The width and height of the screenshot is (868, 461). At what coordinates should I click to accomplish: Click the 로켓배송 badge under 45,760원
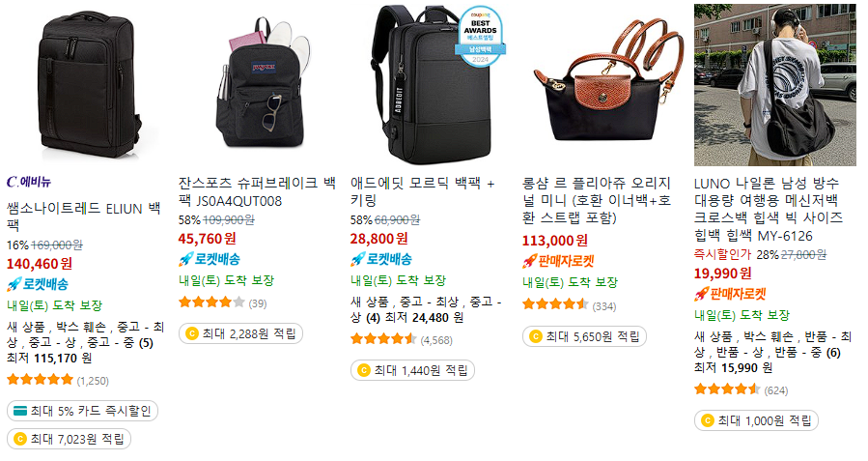[210, 259]
